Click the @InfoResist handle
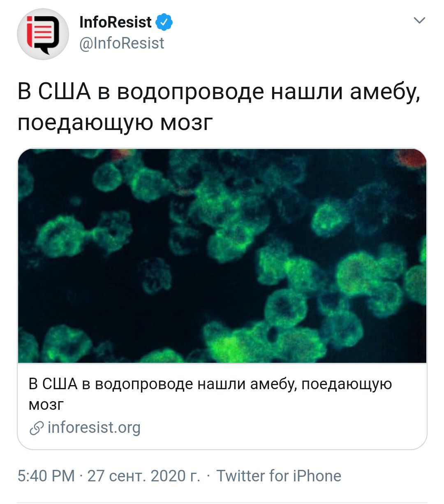The image size is (444, 504). click(122, 43)
